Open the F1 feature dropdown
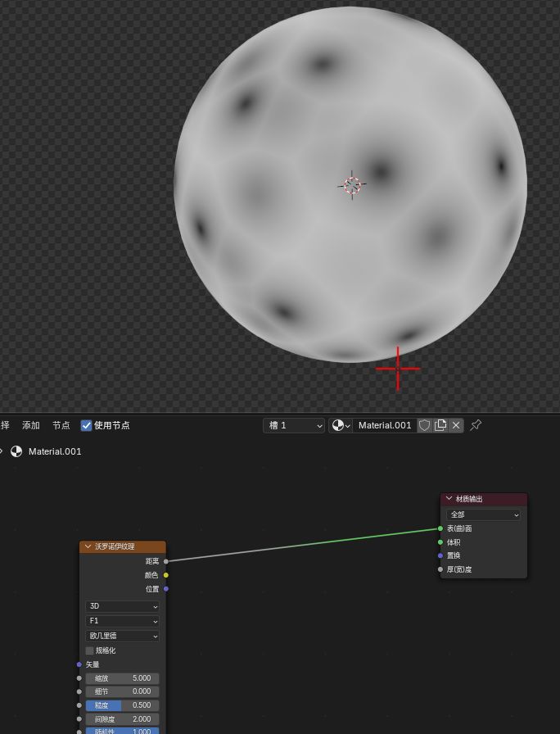The width and height of the screenshot is (560, 734). point(122,621)
